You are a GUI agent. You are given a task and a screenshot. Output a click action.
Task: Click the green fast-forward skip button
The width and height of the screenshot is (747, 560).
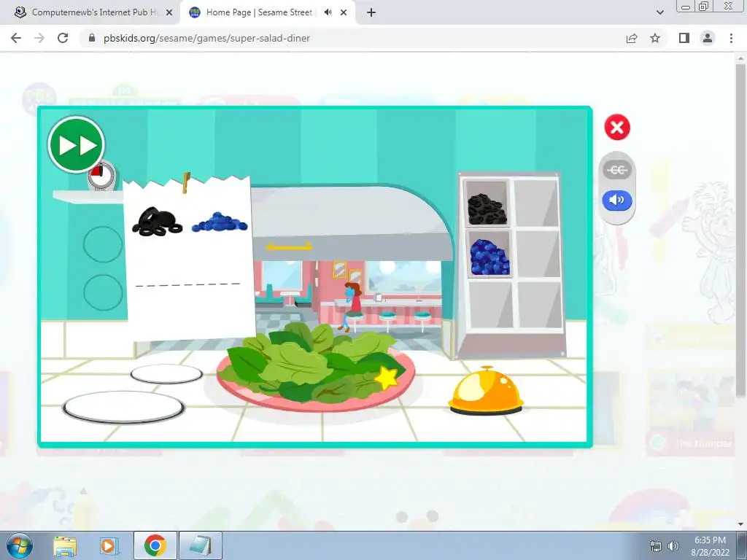pos(76,145)
